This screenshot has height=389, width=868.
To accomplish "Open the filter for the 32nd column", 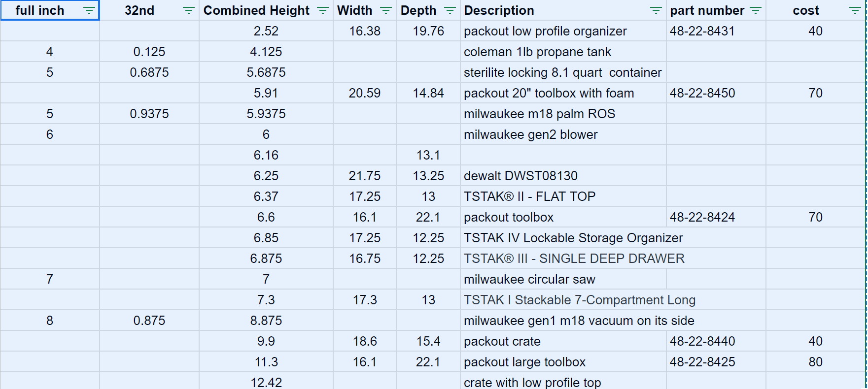I will coord(188,10).
